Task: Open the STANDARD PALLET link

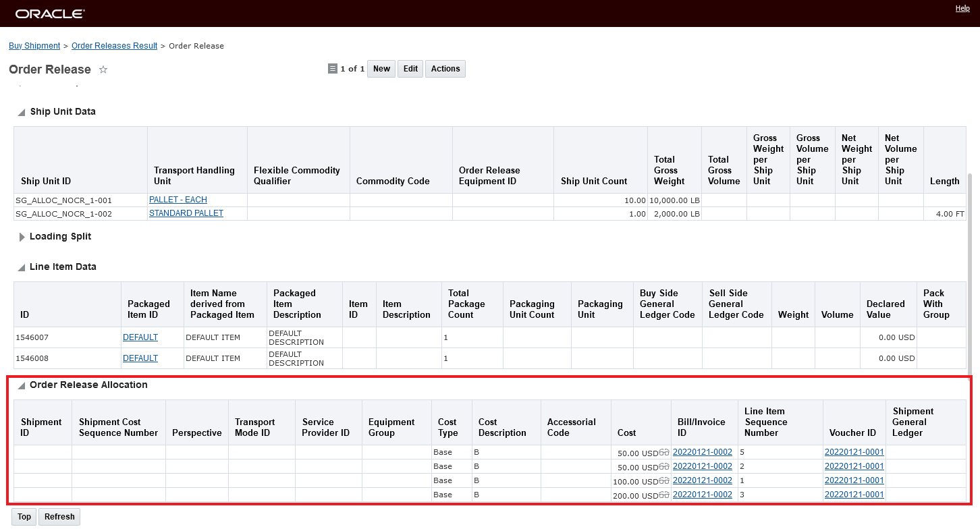Action: coord(186,213)
